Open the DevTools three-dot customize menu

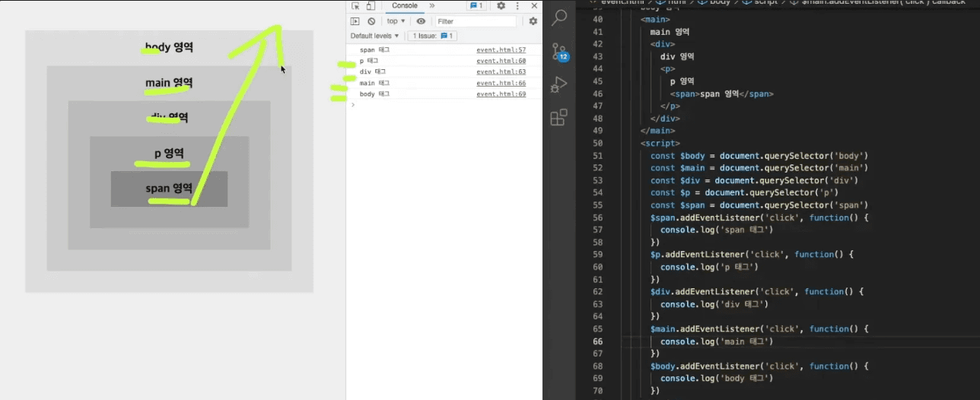click(517, 6)
